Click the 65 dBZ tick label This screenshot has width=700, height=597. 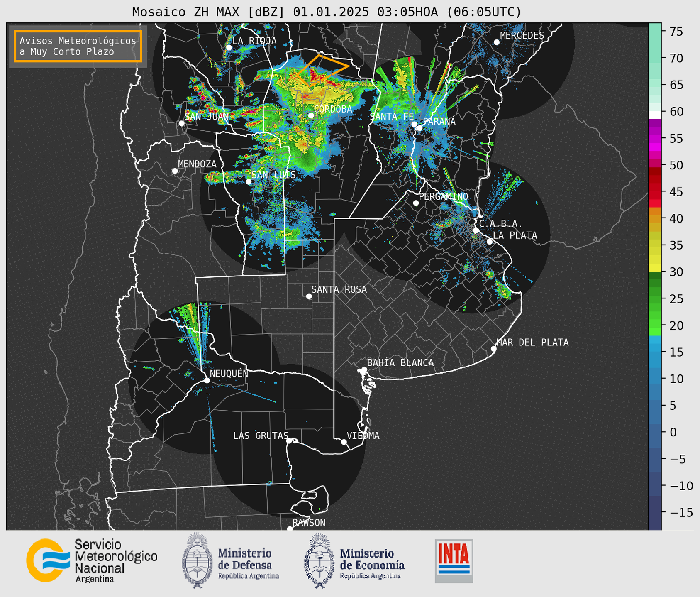tap(676, 85)
